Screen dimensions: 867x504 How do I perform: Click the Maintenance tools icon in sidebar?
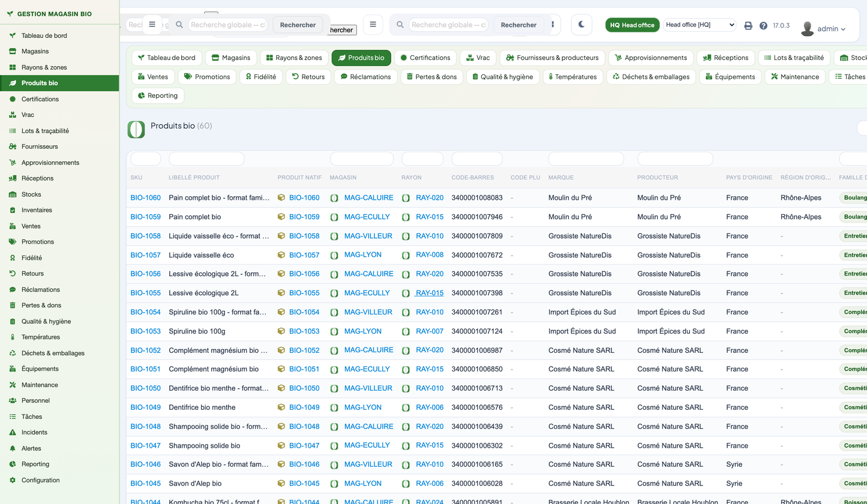click(x=13, y=385)
